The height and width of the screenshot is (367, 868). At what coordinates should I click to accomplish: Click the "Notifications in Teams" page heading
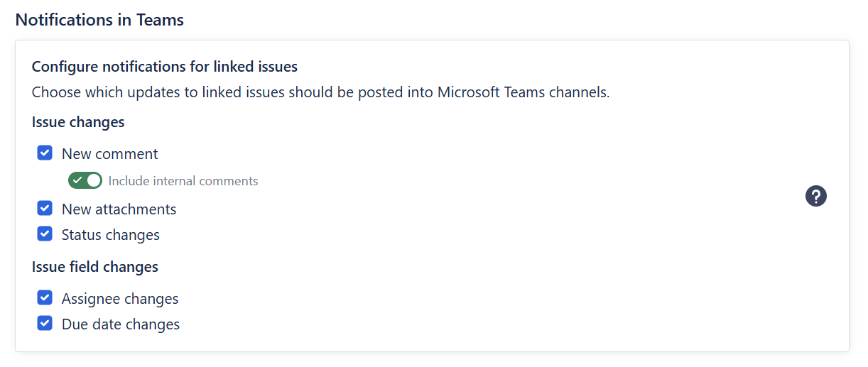pyautogui.click(x=99, y=20)
